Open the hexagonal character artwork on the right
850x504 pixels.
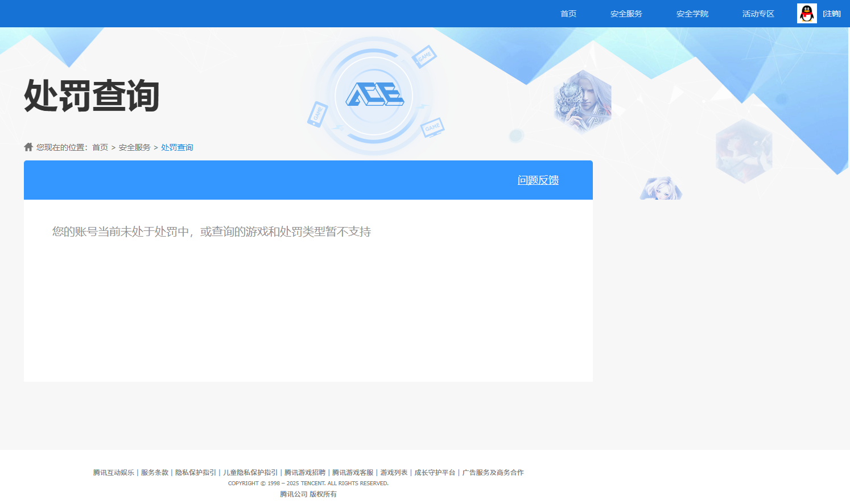(582, 100)
